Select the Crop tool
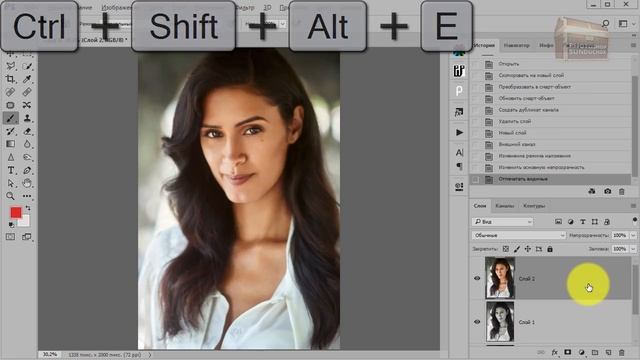Viewport: 640px width, 360px height. coord(11,79)
